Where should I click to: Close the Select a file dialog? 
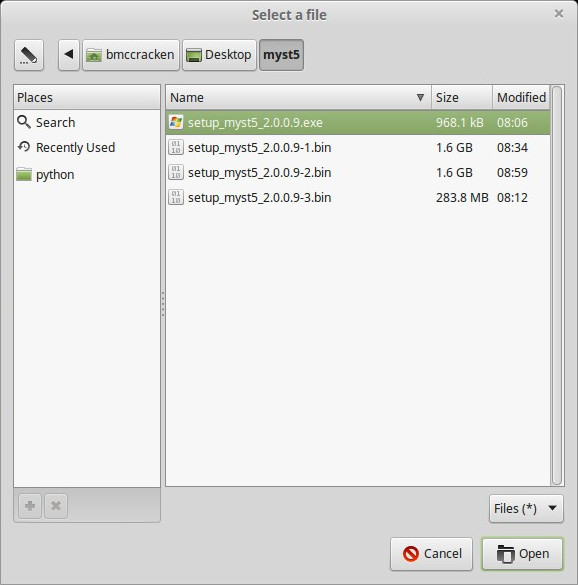click(559, 14)
